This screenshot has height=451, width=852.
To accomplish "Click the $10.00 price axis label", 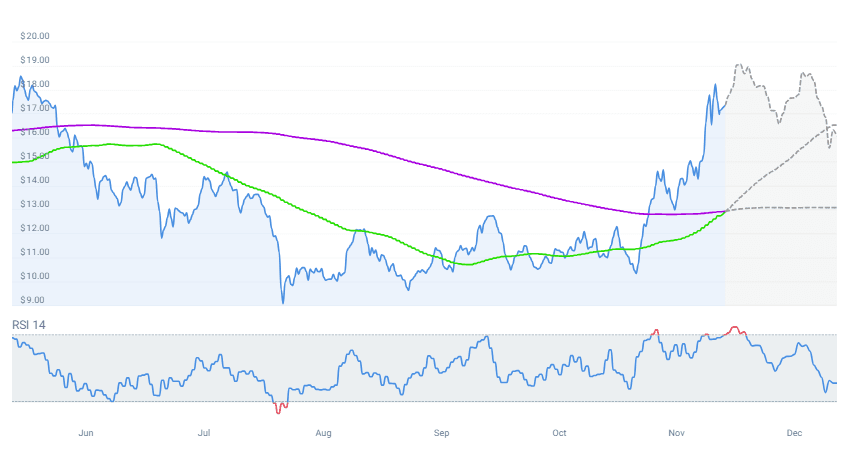I will [x=35, y=275].
